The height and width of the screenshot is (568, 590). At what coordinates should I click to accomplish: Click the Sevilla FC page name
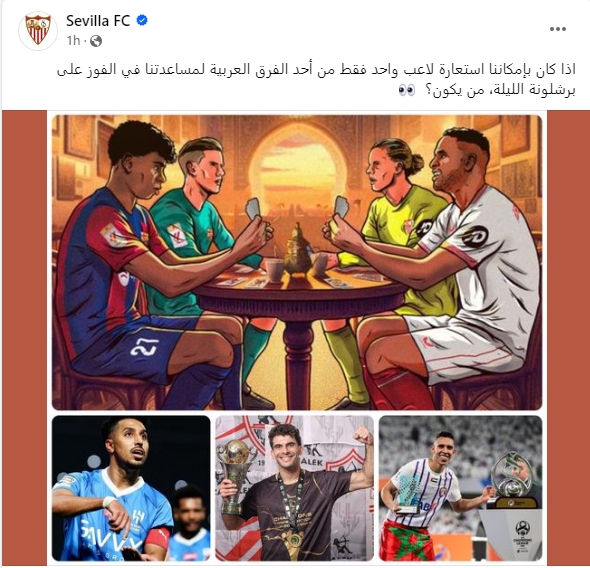(x=98, y=21)
